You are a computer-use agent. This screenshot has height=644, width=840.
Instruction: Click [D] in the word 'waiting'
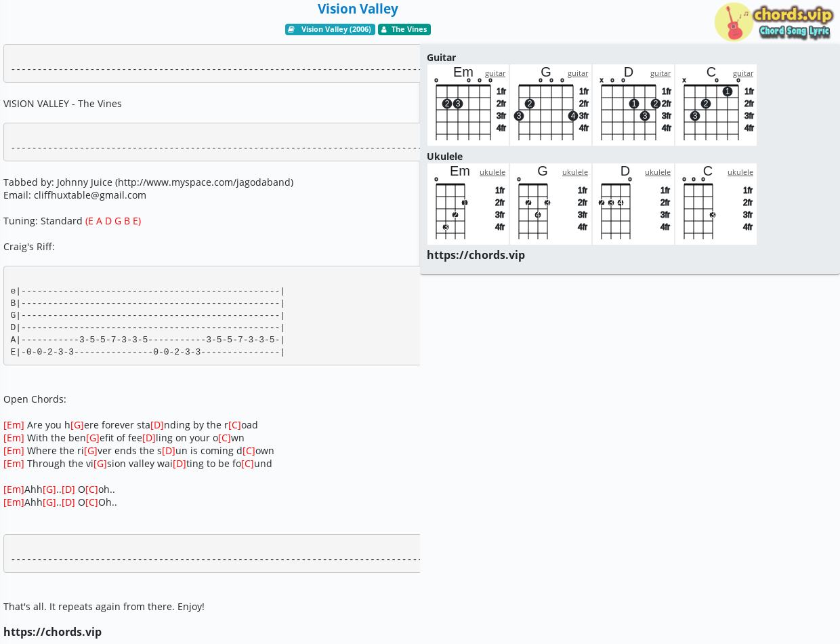point(180,464)
